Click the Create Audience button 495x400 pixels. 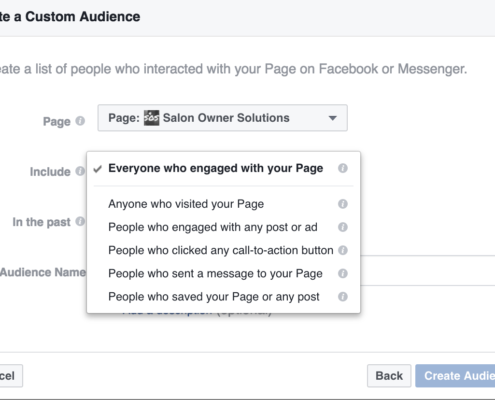pos(455,376)
